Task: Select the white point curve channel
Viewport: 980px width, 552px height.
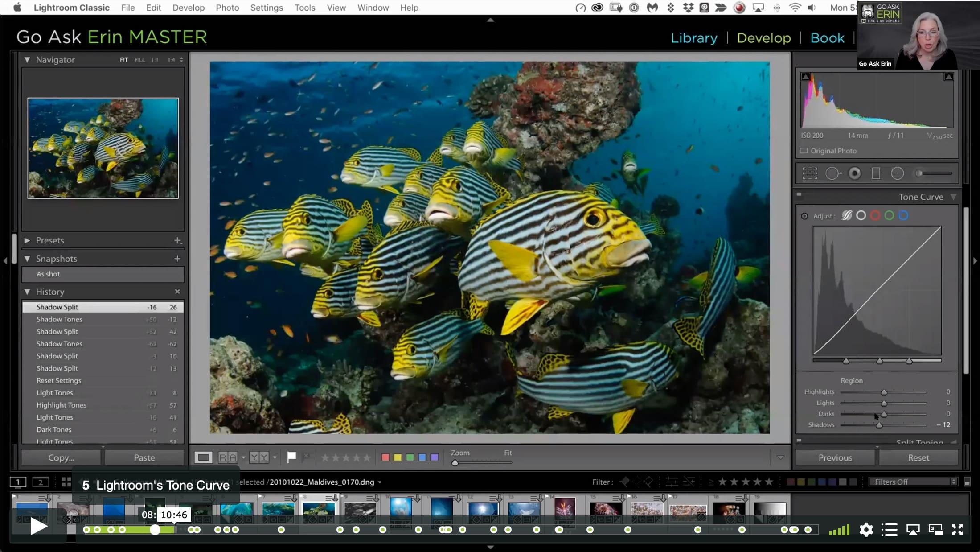Action: [861, 216]
